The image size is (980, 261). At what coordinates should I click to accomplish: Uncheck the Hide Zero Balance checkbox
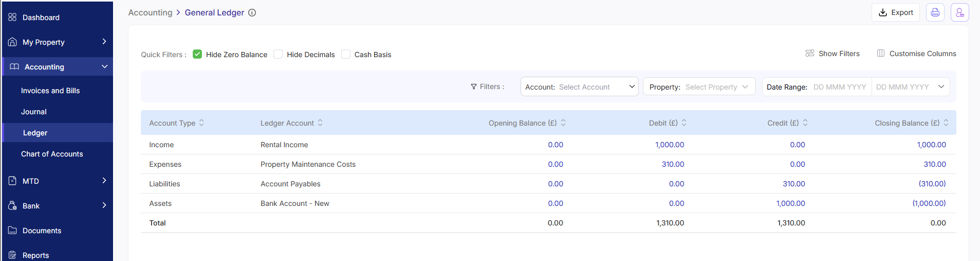coord(197,54)
